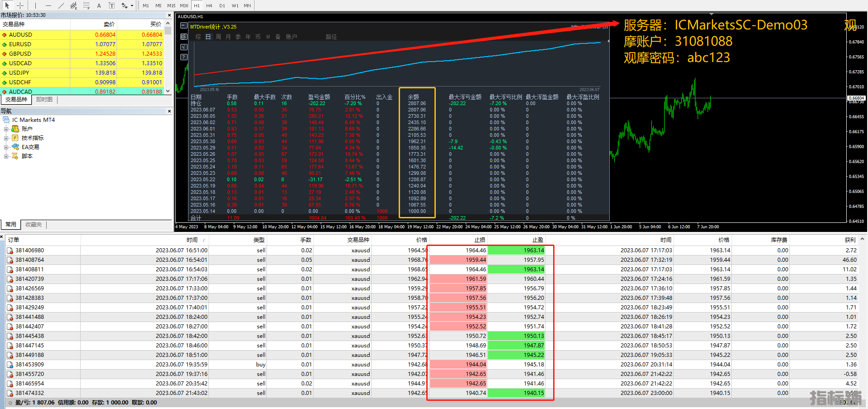868x409 pixels.
Task: Switch to M15 timeframe
Action: (x=171, y=5)
